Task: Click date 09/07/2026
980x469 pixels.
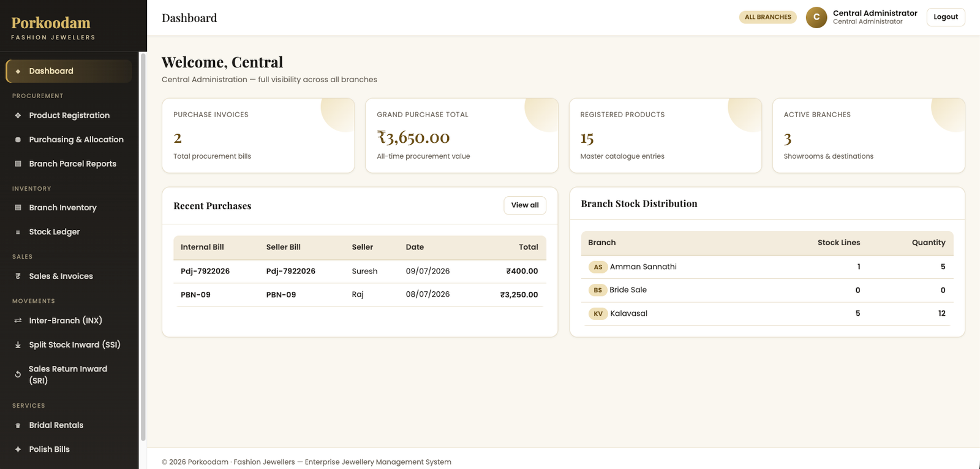Action: pyautogui.click(x=428, y=271)
